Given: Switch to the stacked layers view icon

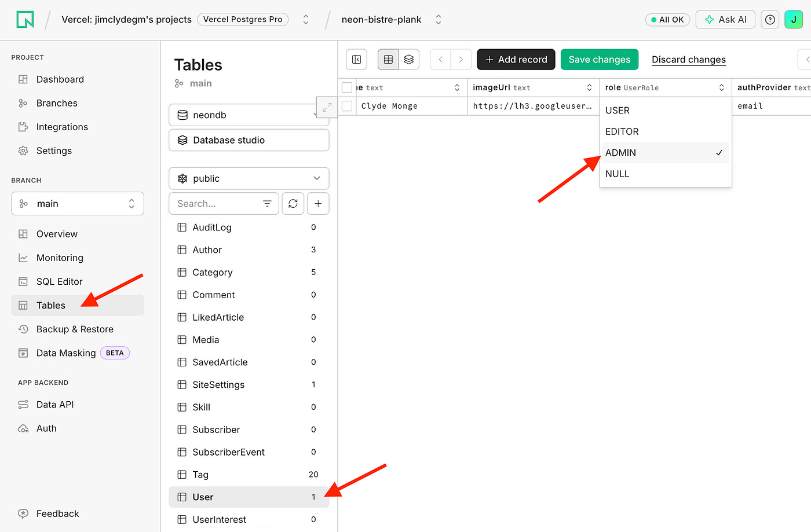Looking at the screenshot, I should pyautogui.click(x=409, y=60).
